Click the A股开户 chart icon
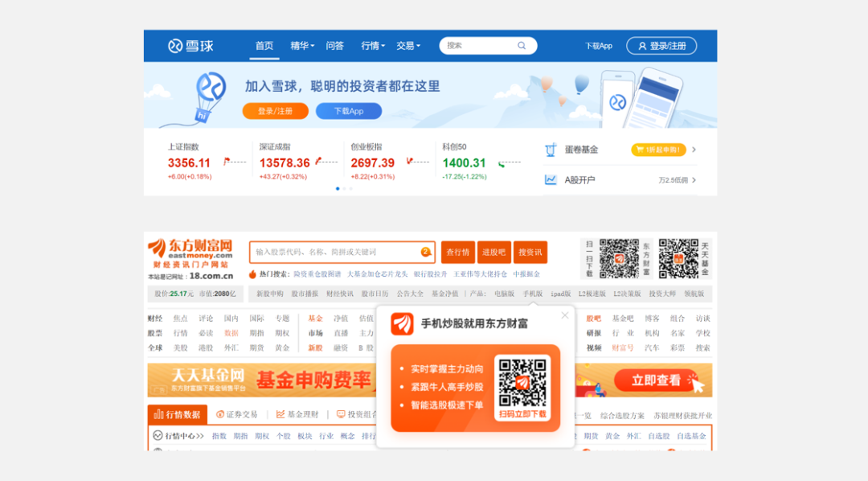 point(550,180)
